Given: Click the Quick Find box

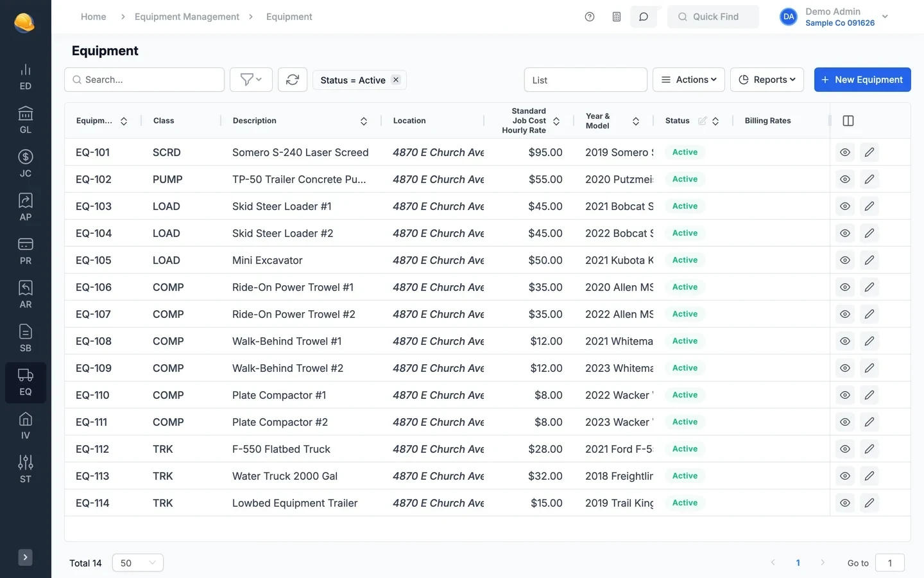Looking at the screenshot, I should click(x=713, y=17).
